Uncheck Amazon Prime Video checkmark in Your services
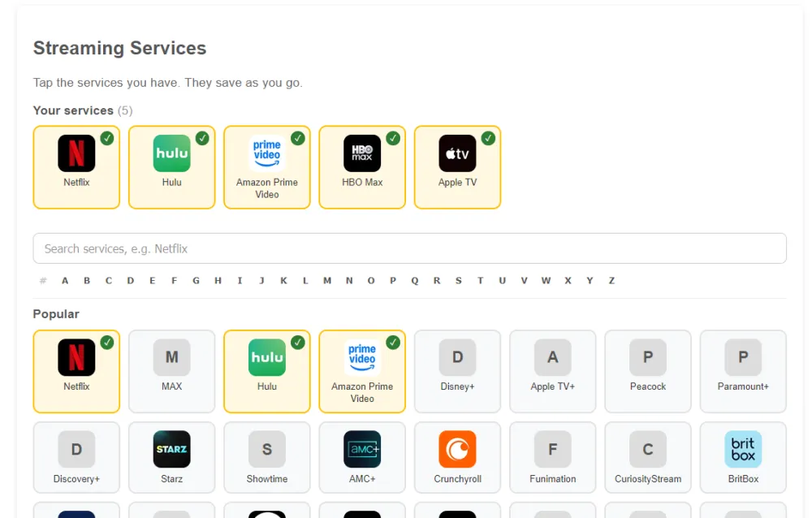Image resolution: width=812 pixels, height=518 pixels. [x=298, y=138]
